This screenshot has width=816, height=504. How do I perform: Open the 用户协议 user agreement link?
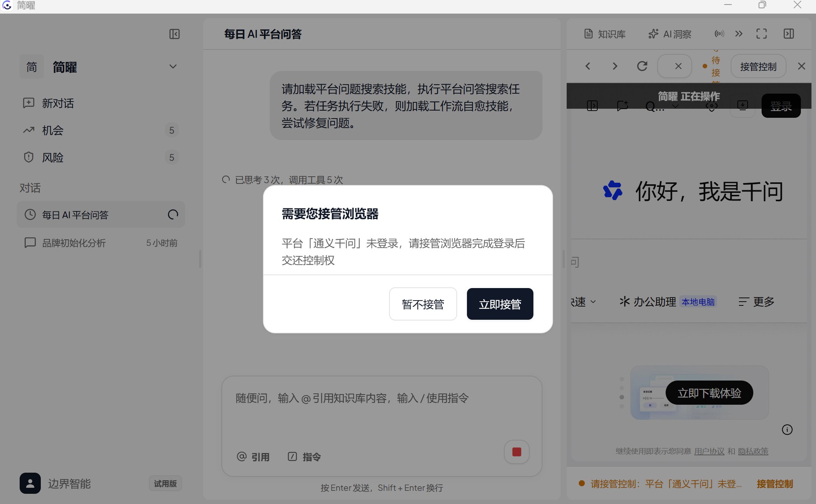tap(709, 451)
